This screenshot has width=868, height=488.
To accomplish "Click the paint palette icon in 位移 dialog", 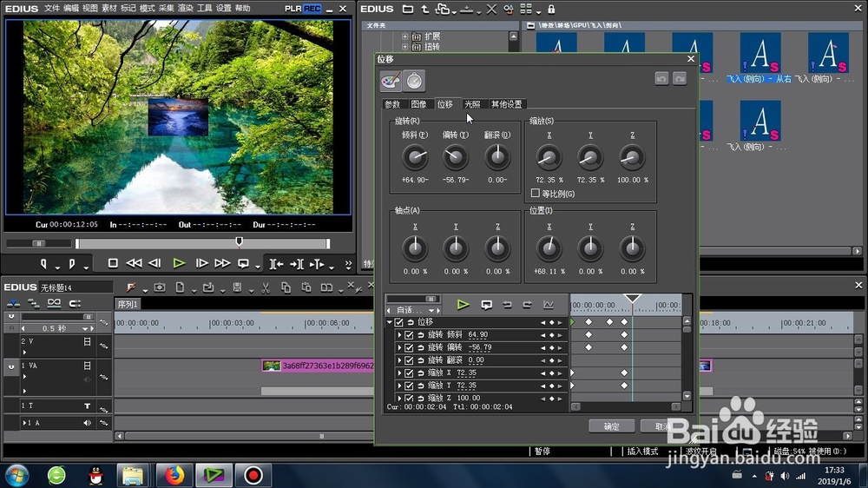I will coord(391,81).
